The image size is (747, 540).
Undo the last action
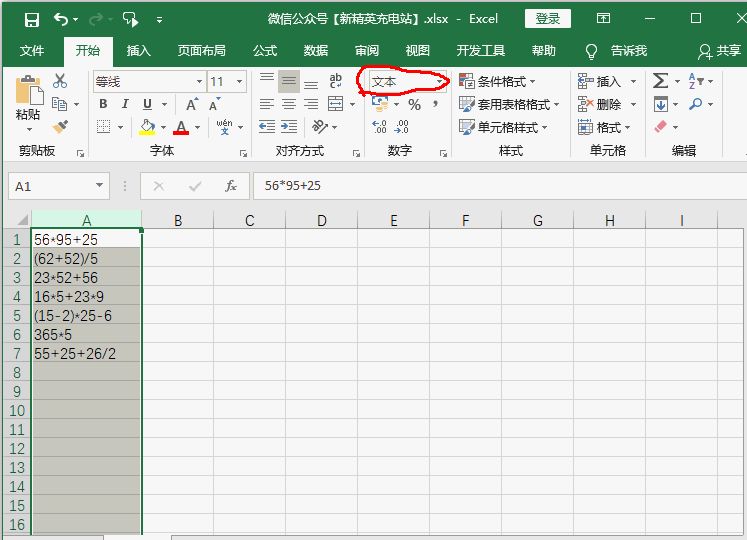click(61, 19)
